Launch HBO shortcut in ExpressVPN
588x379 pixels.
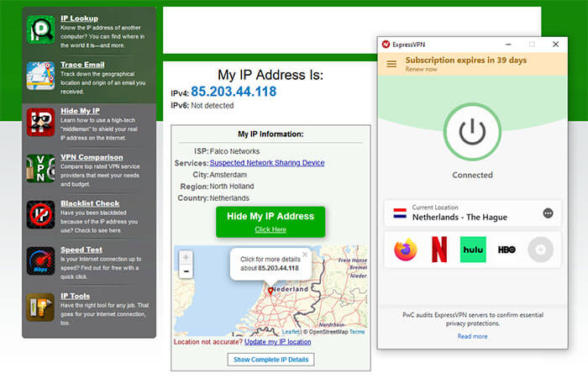click(x=507, y=250)
